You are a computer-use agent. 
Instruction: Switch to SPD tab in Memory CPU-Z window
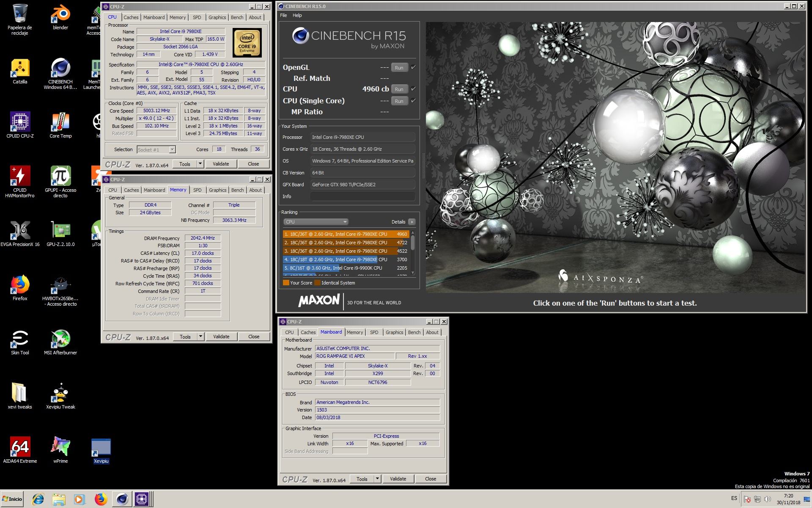click(197, 190)
